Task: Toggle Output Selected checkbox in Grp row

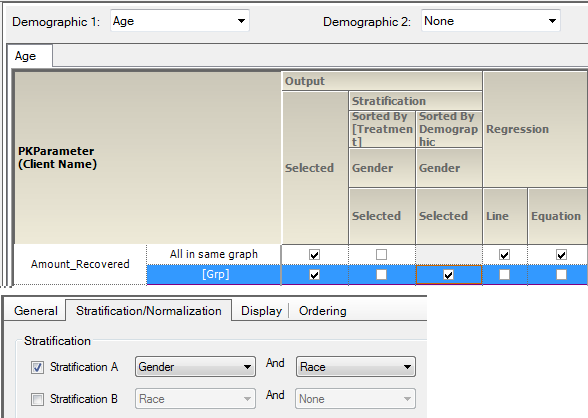Action: (x=314, y=275)
